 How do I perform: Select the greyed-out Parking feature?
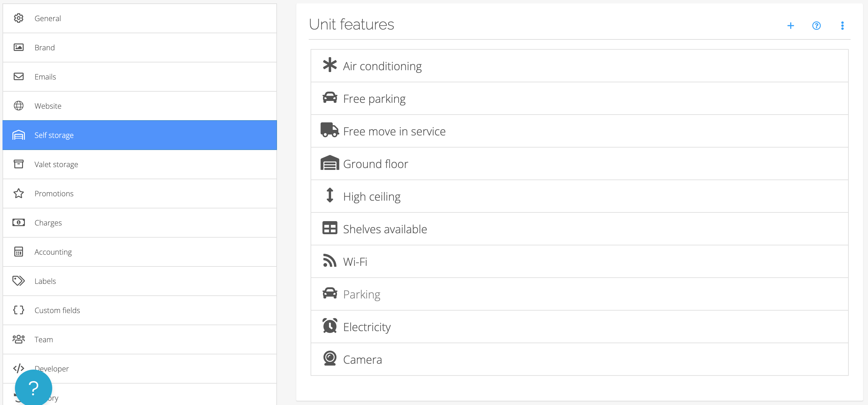(361, 294)
